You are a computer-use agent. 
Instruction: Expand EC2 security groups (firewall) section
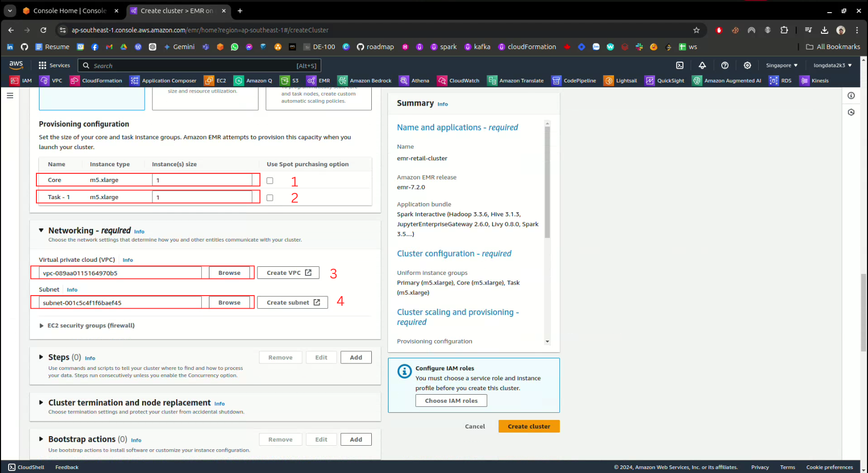coord(41,326)
